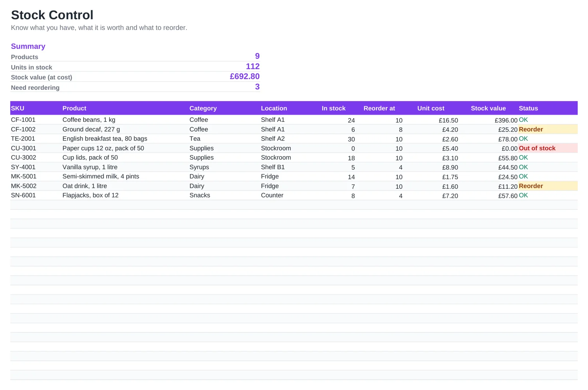Select unit cost £16.50
Screen dimensions: 588x390
(x=448, y=120)
